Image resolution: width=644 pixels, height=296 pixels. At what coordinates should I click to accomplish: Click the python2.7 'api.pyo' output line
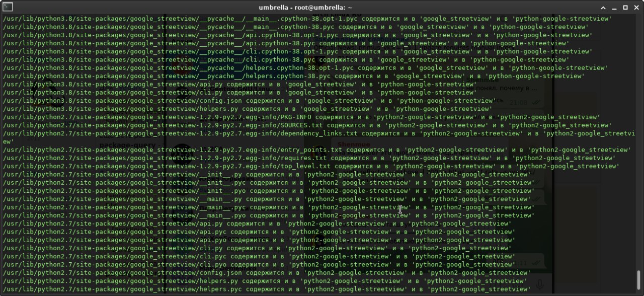259,240
